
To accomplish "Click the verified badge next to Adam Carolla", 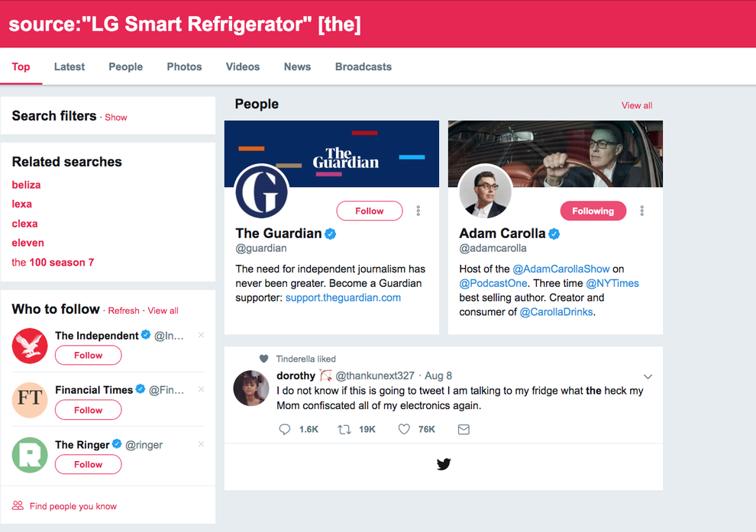I will click(554, 234).
